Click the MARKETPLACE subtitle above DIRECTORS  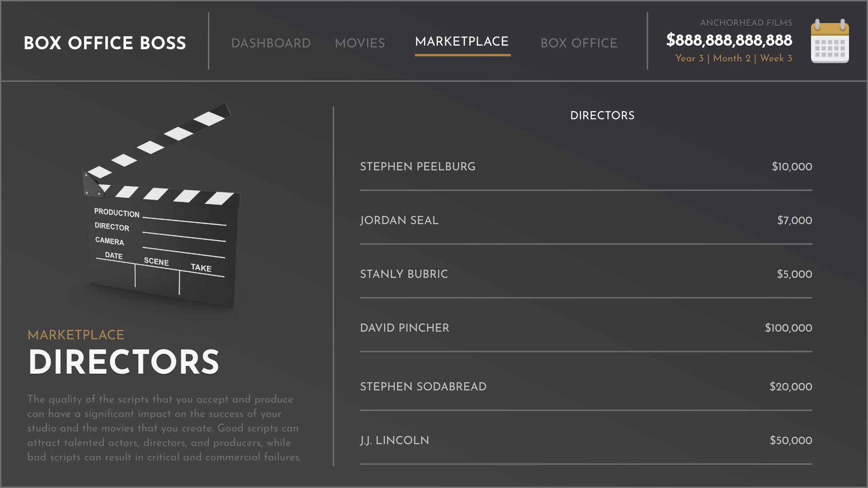[x=76, y=335]
